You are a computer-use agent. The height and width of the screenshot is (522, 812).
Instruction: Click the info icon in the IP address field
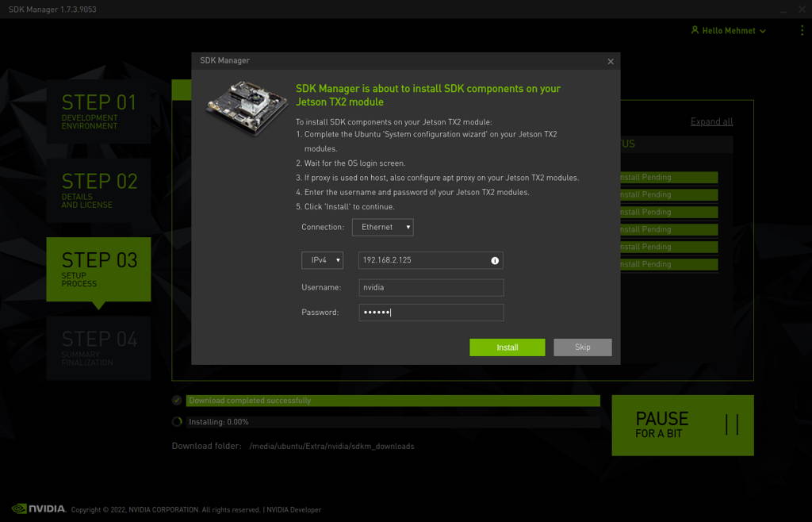(x=495, y=260)
